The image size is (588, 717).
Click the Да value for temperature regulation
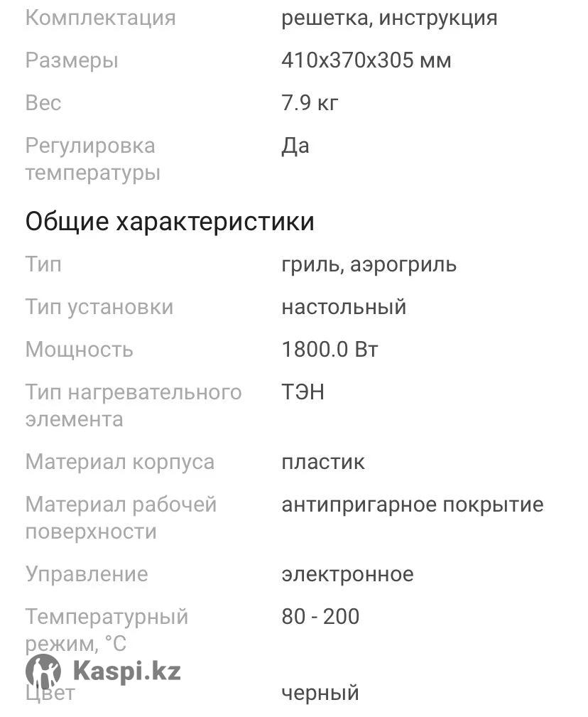tap(295, 146)
